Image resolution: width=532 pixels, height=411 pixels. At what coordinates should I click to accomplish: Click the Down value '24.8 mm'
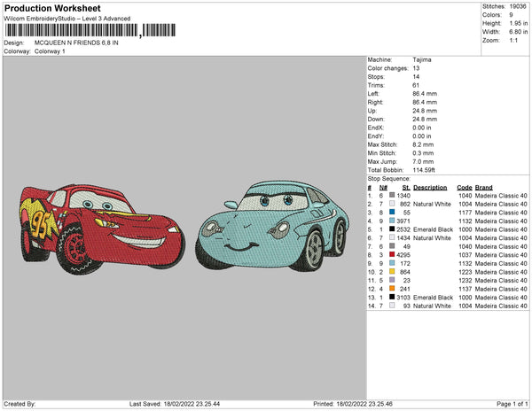coord(425,120)
